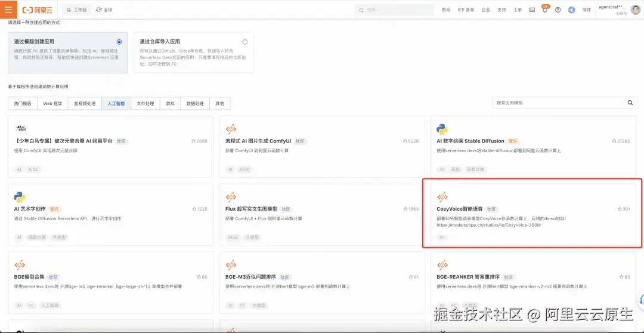This screenshot has width=644, height=333.
Task: Open the 全球 region selector
Action: point(104,10)
